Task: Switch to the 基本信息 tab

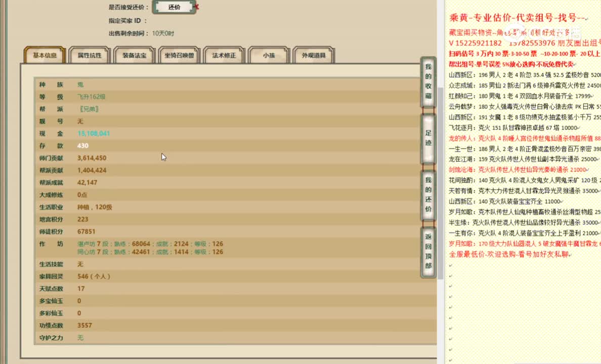Action: (x=45, y=55)
